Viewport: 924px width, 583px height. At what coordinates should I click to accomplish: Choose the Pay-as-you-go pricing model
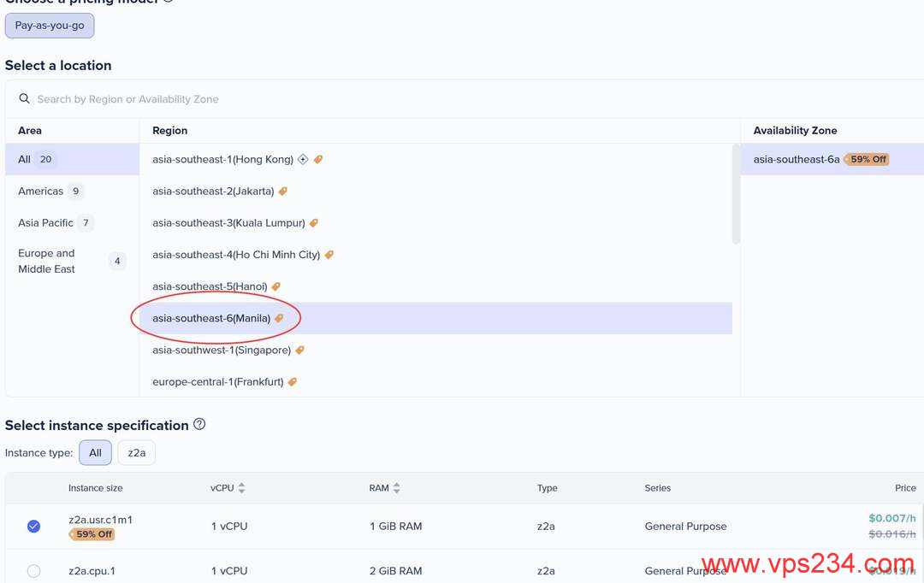[x=50, y=26]
